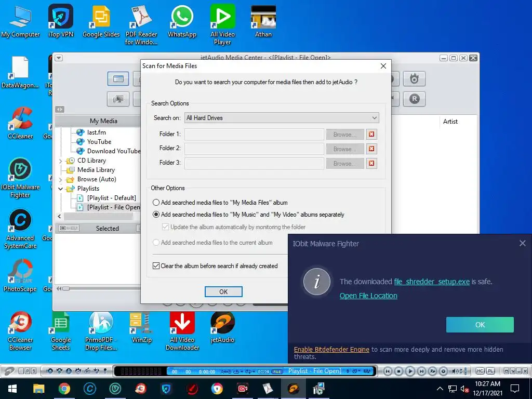The image size is (532, 399).
Task: Click the jetAudio logo on toolbar bar
Action: (9, 371)
